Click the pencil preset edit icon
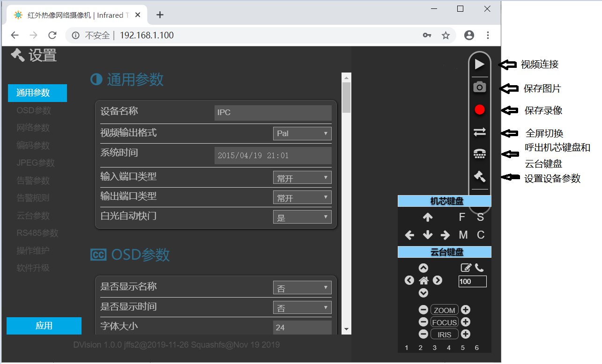The height and width of the screenshot is (364, 602). [465, 267]
